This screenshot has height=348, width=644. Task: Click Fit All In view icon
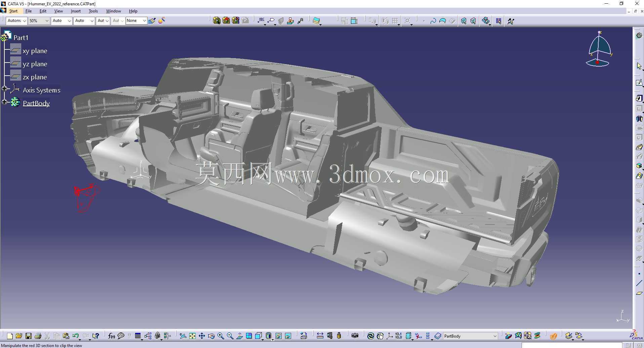coord(192,336)
